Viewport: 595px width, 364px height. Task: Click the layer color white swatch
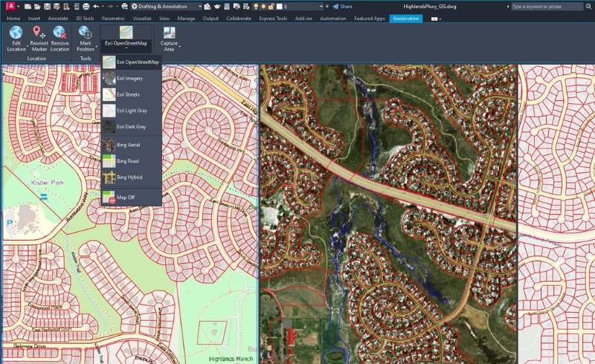coord(280,7)
